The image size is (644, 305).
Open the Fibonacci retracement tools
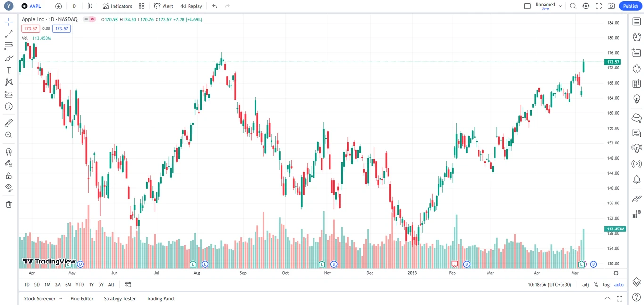click(8, 46)
